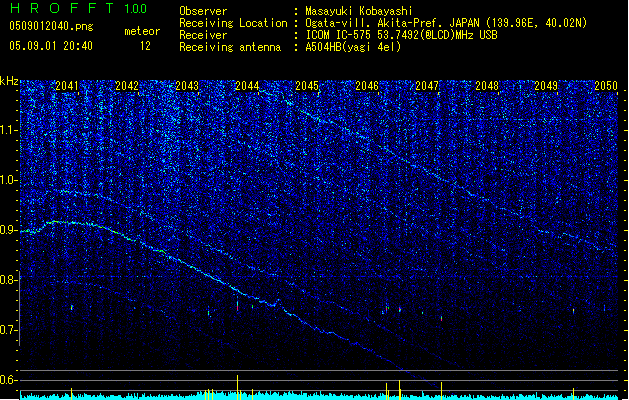Click the yellow meteor marker below 2041
The height and width of the screenshot is (400, 629).
click(71, 393)
